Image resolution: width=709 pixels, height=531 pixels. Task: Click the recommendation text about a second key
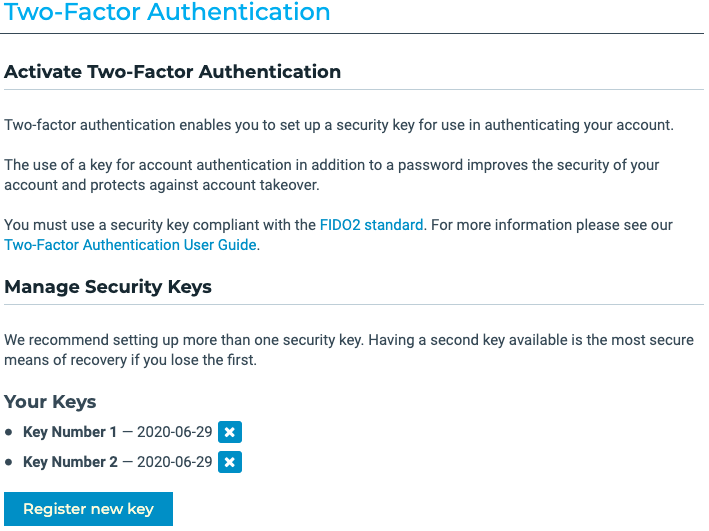click(x=348, y=350)
